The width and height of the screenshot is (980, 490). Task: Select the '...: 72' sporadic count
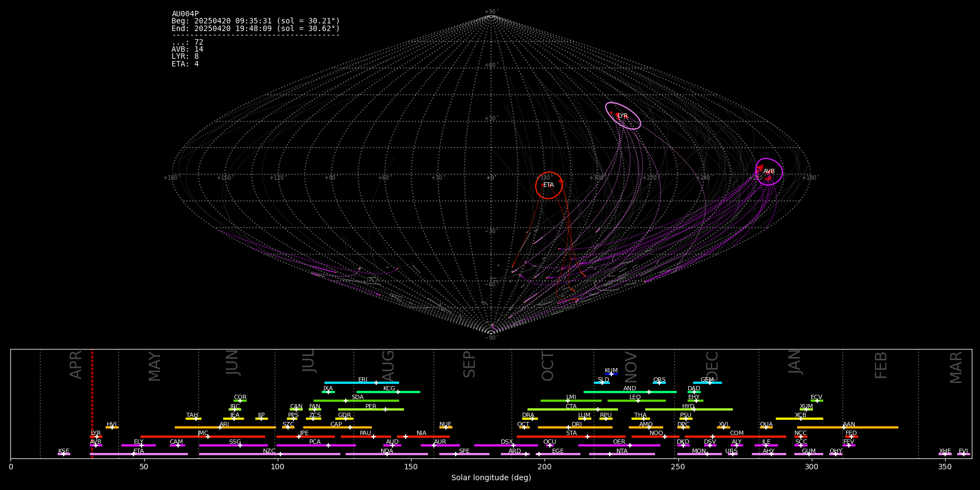[x=187, y=42]
